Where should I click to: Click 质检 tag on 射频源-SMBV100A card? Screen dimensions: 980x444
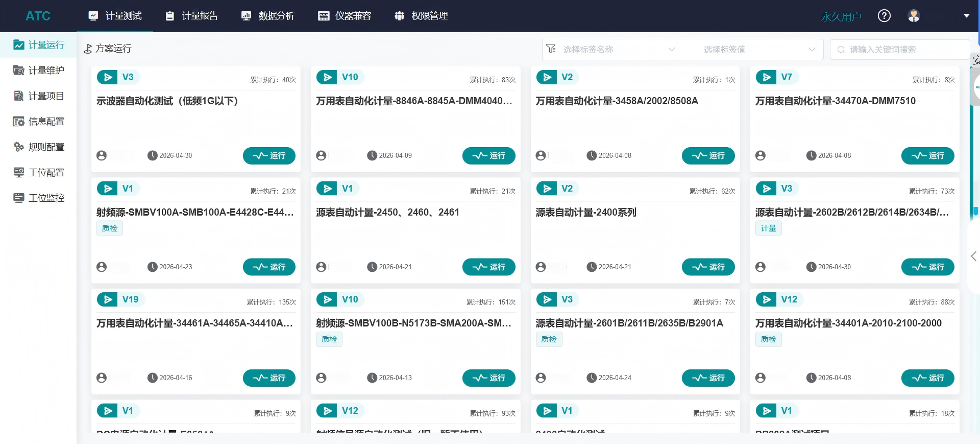tap(110, 228)
